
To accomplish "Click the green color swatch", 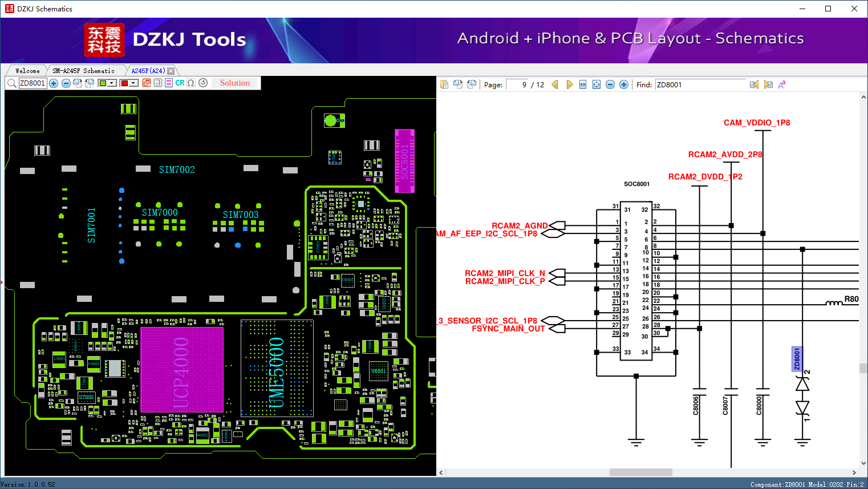I will (x=103, y=83).
